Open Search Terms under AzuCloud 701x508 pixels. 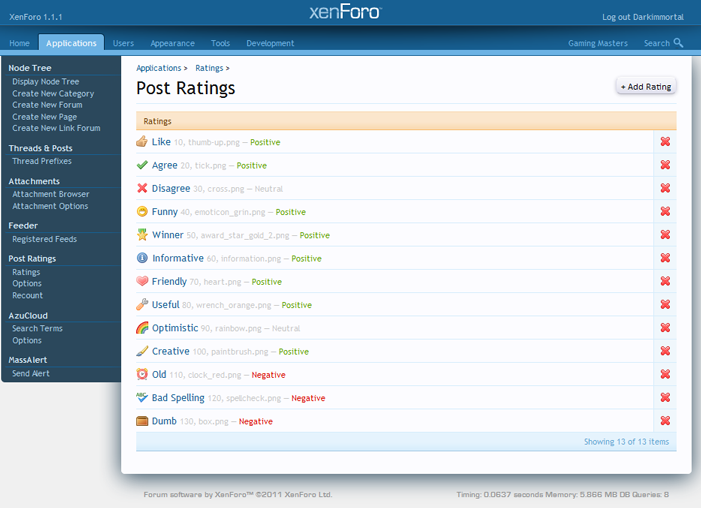pos(38,328)
